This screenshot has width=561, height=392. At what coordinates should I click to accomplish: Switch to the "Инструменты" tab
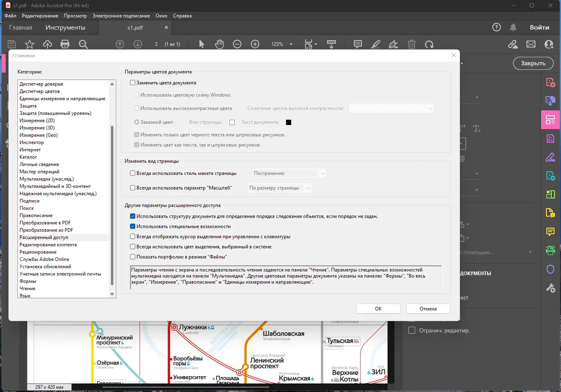click(x=65, y=28)
